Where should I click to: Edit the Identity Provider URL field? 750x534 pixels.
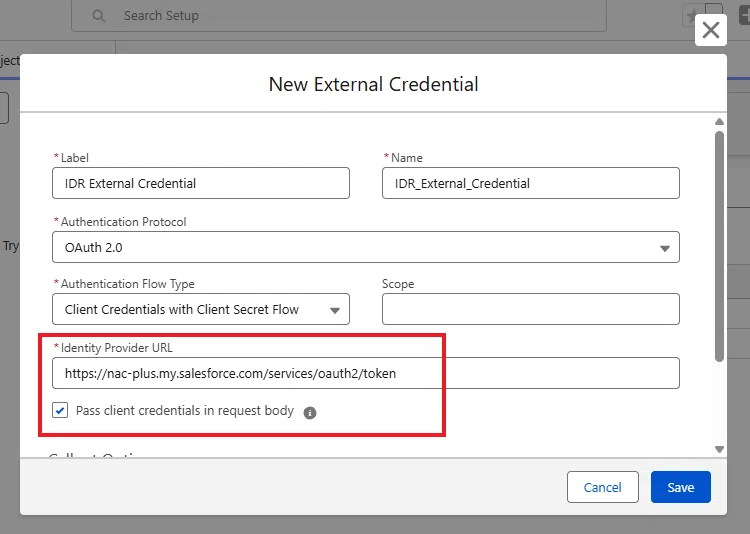(x=365, y=373)
